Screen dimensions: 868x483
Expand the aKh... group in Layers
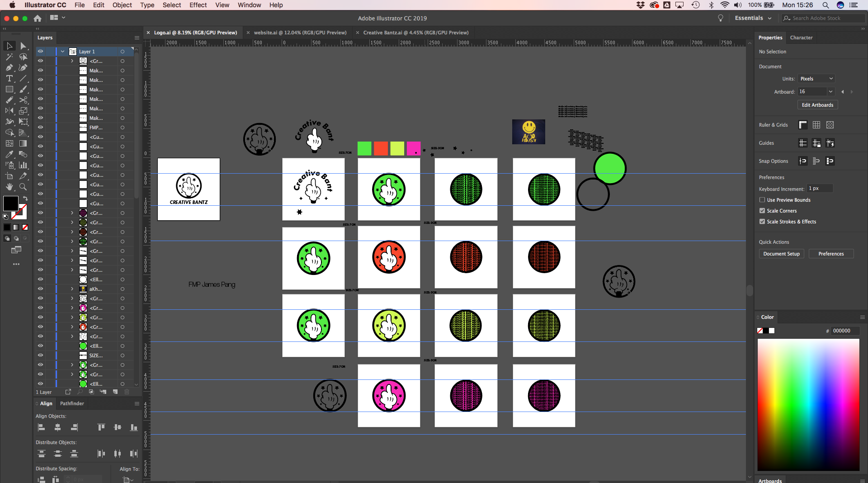(72, 289)
